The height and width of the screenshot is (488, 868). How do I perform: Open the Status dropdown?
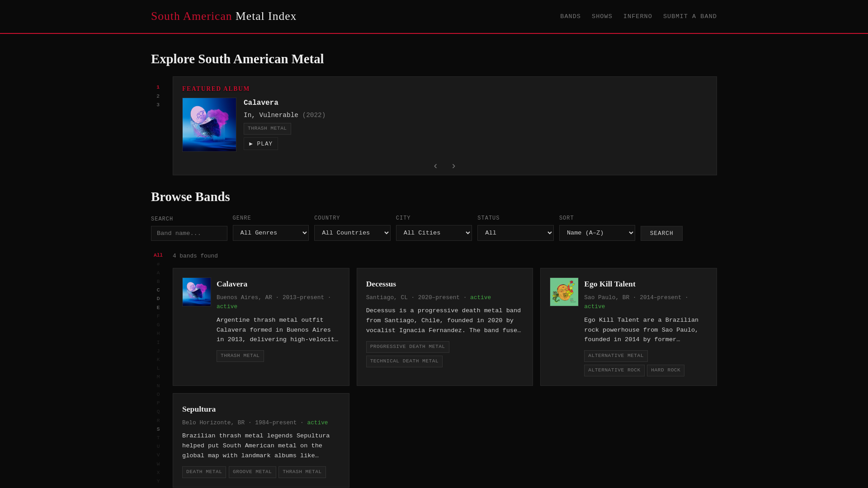pos(515,233)
